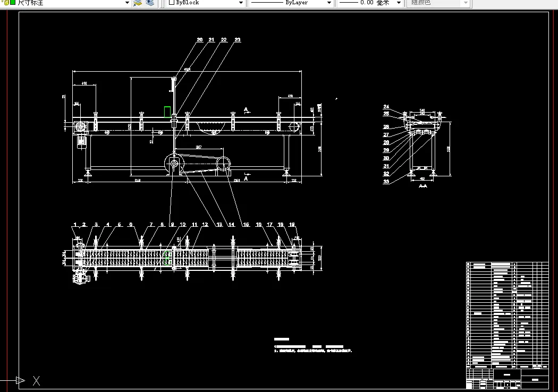Viewport: 558px width, 392px height.
Task: Select part balloon number 30
Action: pos(386,158)
